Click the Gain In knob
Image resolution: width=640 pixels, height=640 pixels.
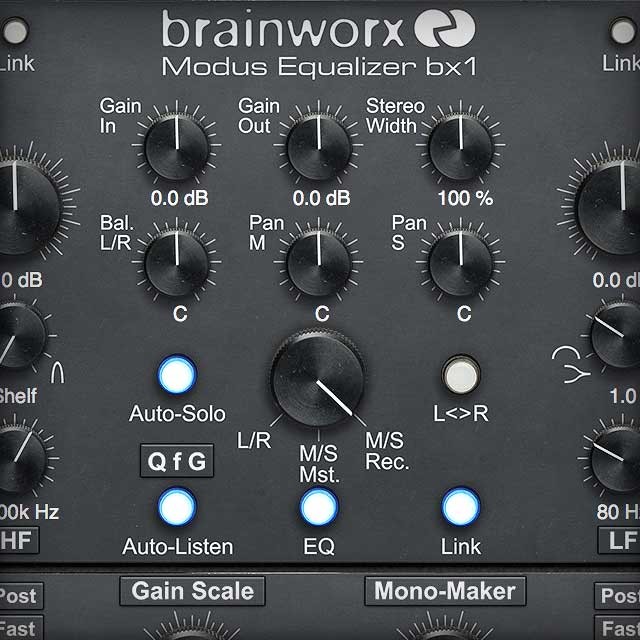tap(177, 147)
